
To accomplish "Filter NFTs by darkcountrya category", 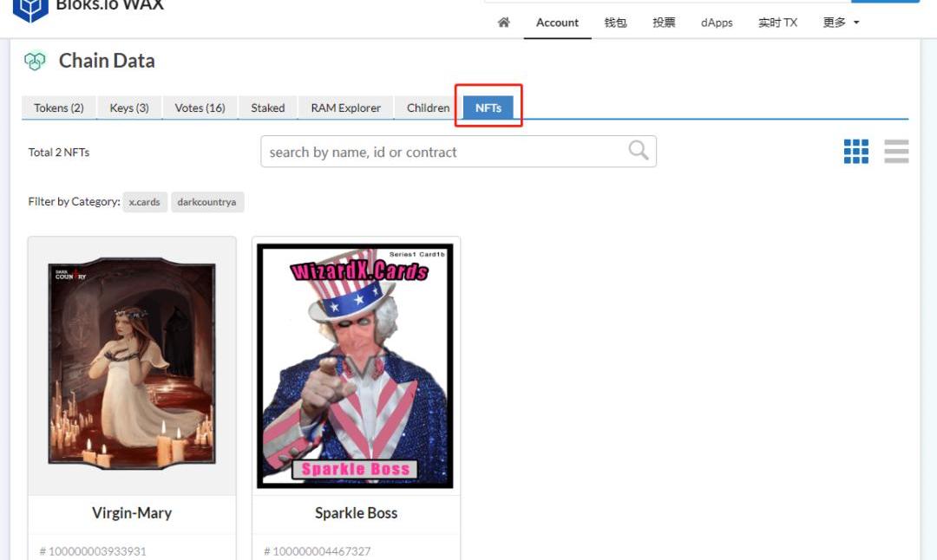I will coord(207,202).
